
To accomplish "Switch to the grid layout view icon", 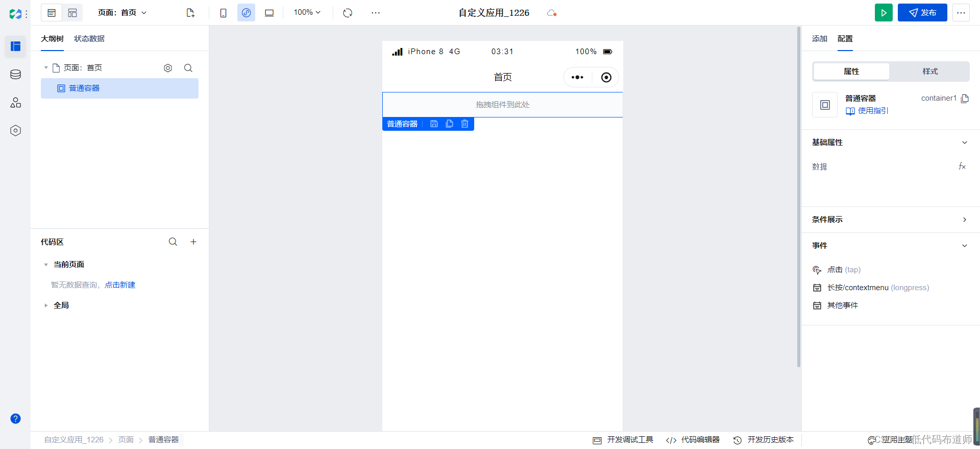I will pyautogui.click(x=72, y=13).
